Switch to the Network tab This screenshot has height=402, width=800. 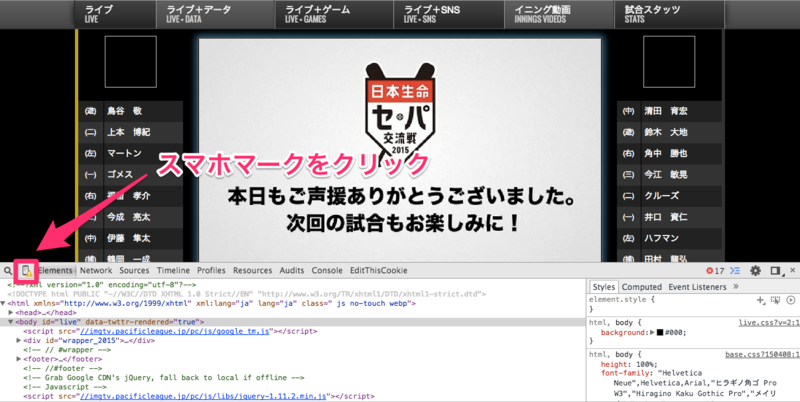pos(95,270)
